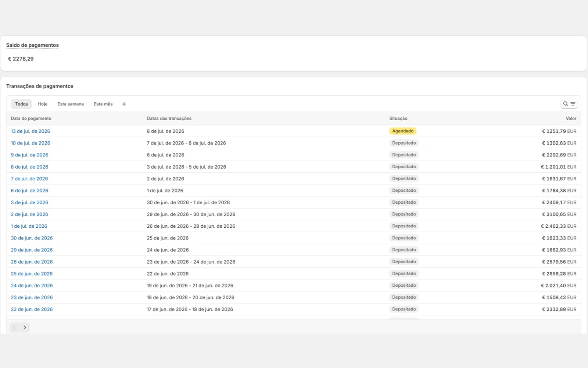Select the Todos tab
The height and width of the screenshot is (368, 588).
21,104
